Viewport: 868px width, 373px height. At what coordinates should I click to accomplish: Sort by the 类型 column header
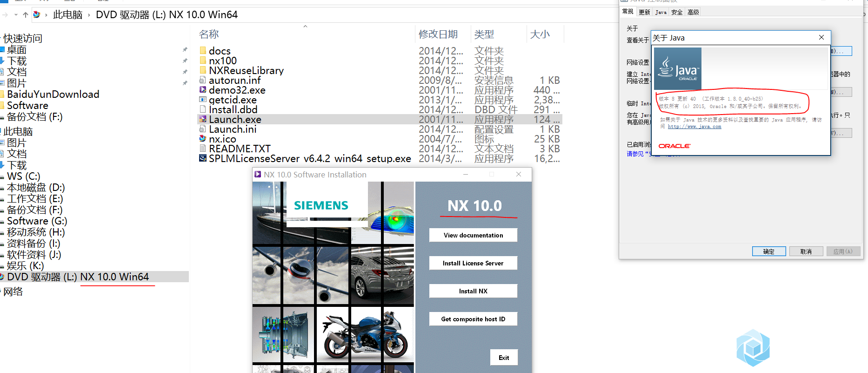[x=484, y=34]
